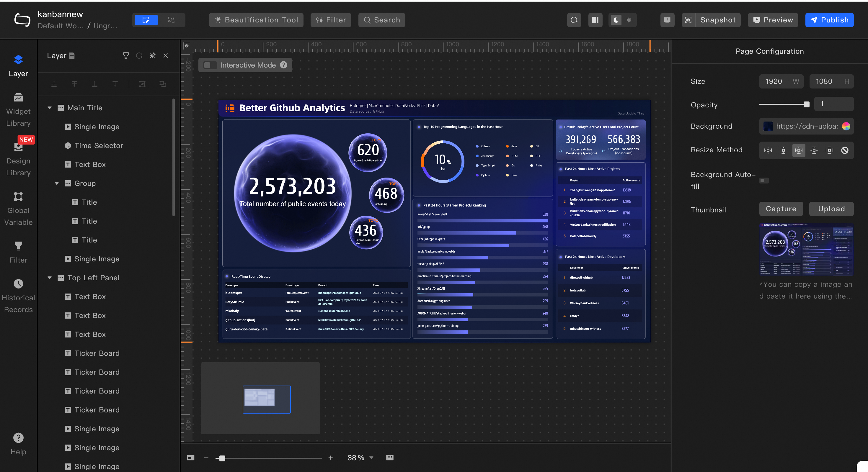The image size is (868, 472).
Task: Select the Time Selector layer
Action: click(x=98, y=145)
